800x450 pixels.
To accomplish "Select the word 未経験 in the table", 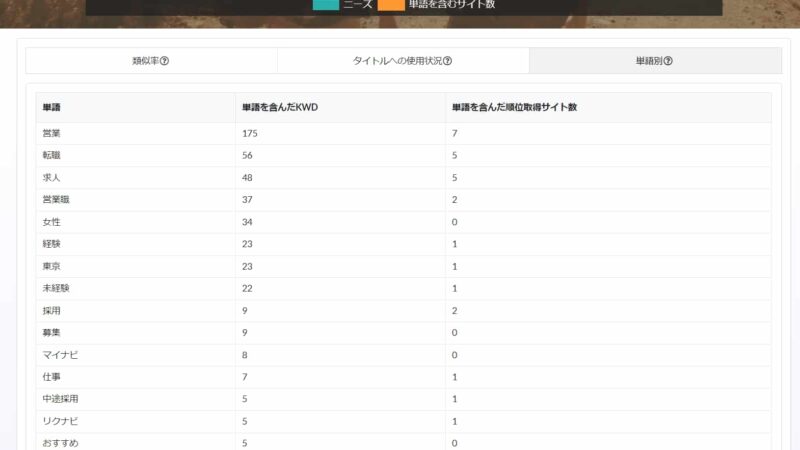I will click(x=56, y=288).
